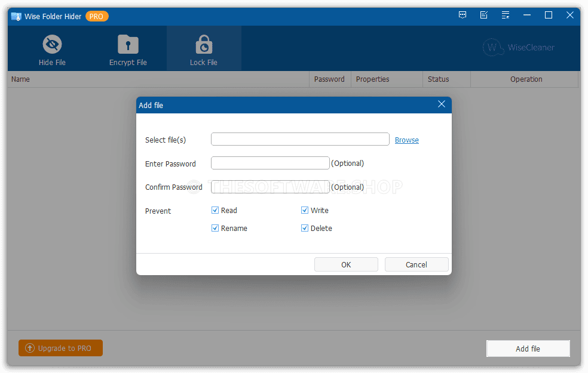
Task: Toggle the Read prevention checkbox
Action: pyautogui.click(x=215, y=210)
